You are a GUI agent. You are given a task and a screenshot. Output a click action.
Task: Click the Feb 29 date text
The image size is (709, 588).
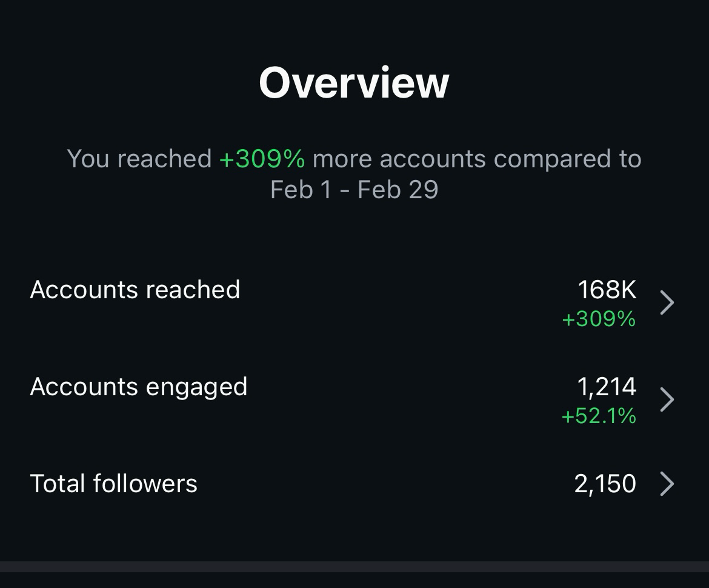pyautogui.click(x=398, y=190)
